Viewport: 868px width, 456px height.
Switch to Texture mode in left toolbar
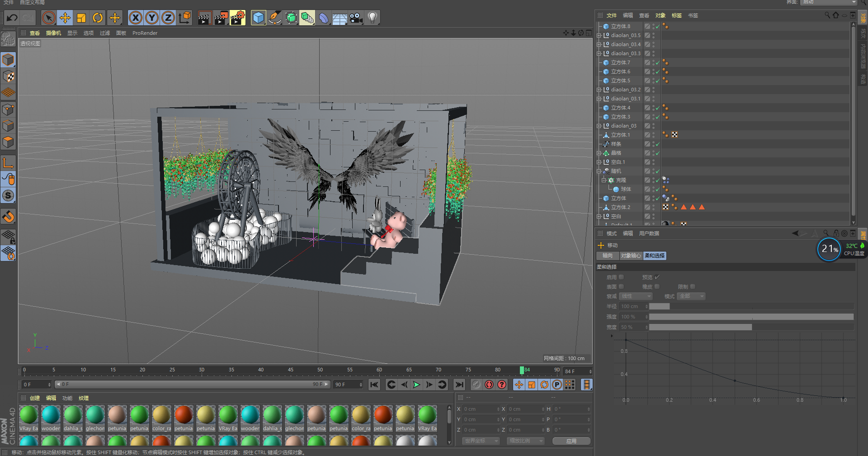pos(8,76)
